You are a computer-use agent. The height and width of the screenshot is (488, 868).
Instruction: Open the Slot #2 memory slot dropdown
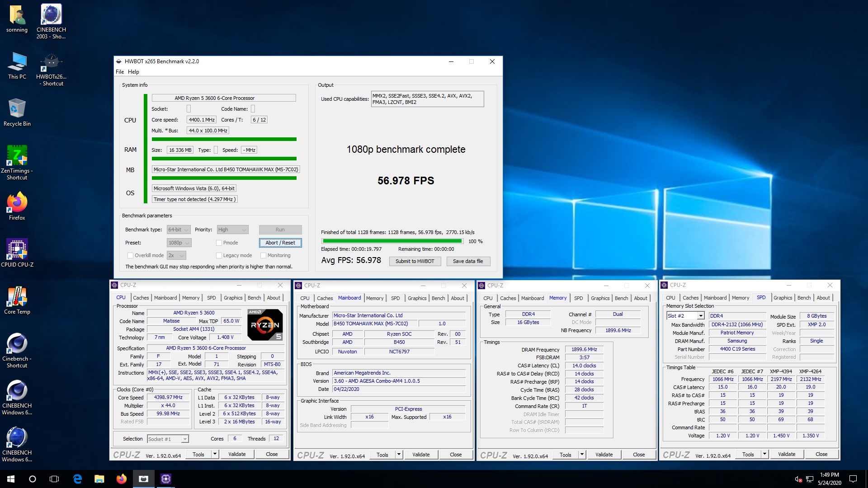[686, 316]
